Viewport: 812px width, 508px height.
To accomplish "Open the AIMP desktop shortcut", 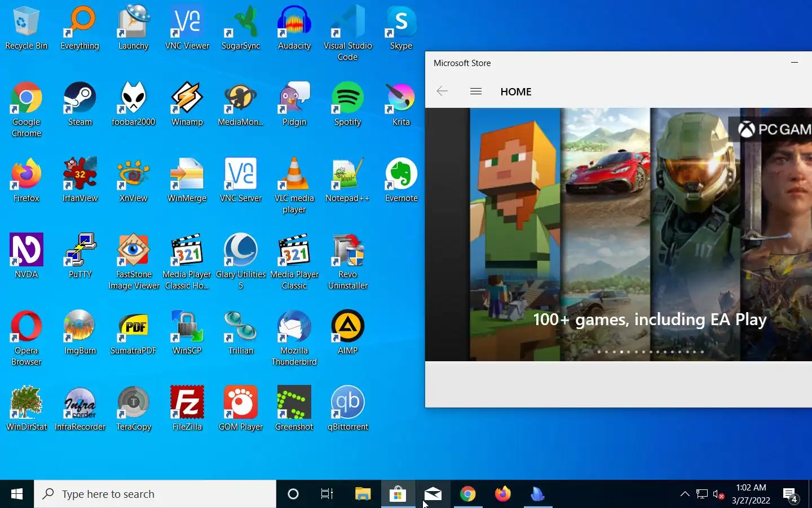I will tap(347, 334).
